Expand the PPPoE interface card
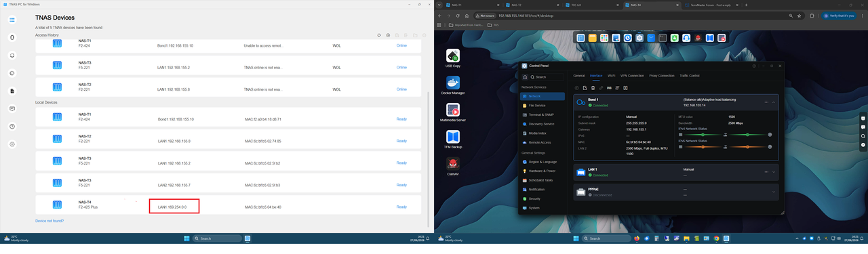Viewport: 868px width, 254px height. pyautogui.click(x=774, y=192)
